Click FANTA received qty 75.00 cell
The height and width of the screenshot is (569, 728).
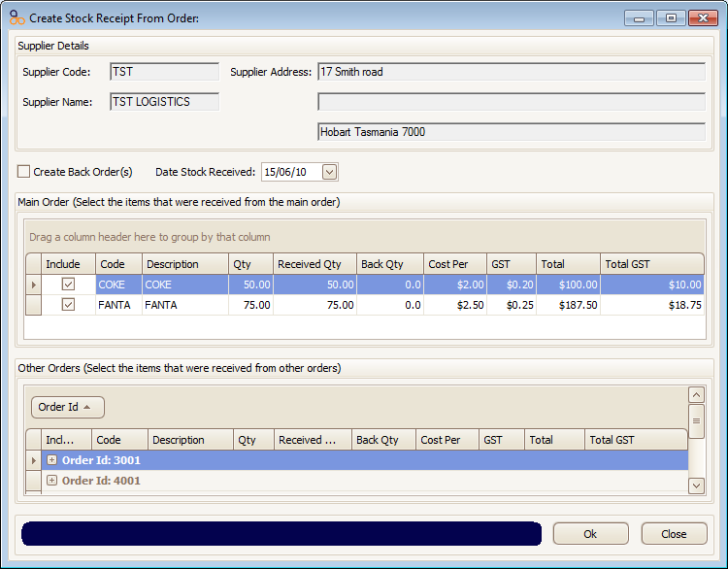[x=314, y=305]
